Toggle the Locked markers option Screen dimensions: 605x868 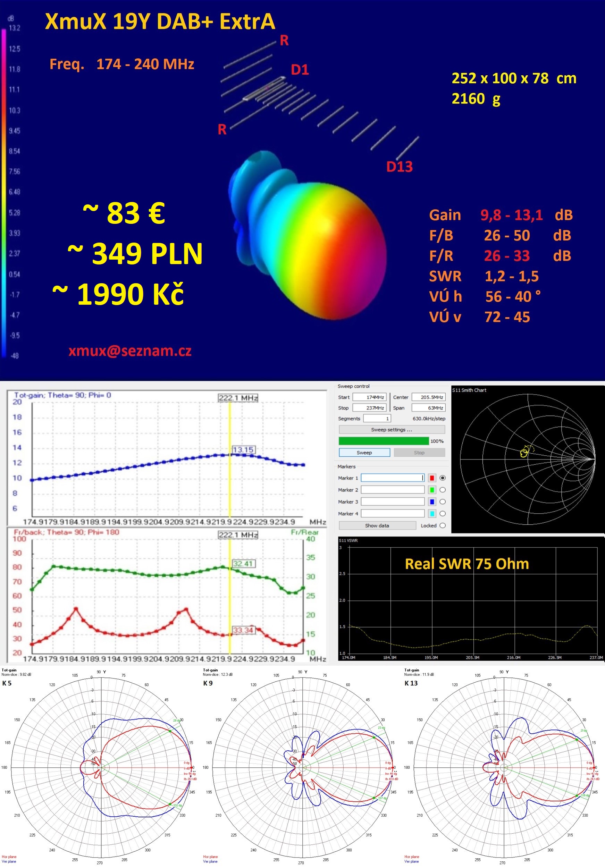443,525
